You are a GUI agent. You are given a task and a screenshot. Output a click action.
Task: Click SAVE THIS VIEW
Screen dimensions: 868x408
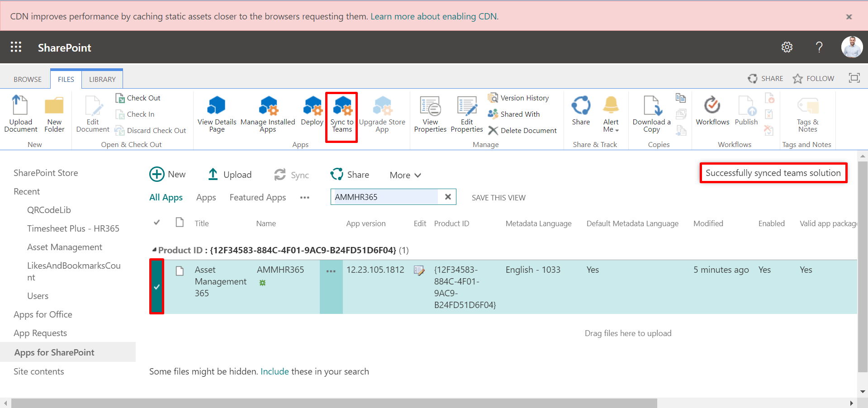498,198
